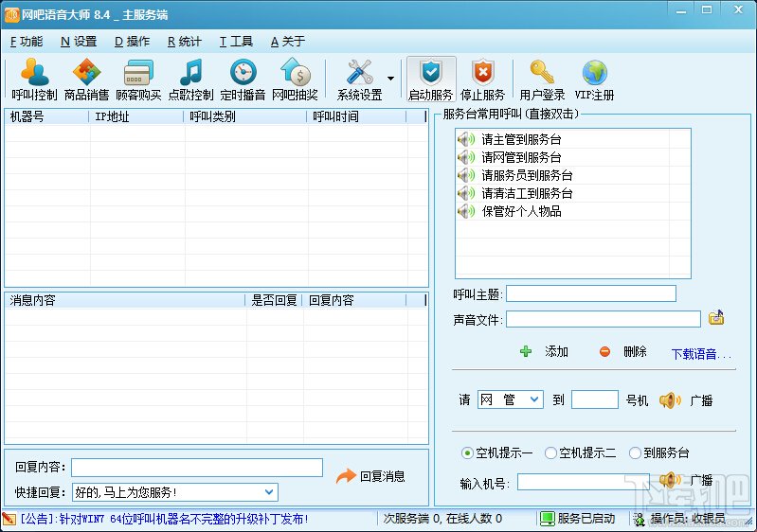
Task: Focus the 回复内容 input field
Action: point(197,468)
